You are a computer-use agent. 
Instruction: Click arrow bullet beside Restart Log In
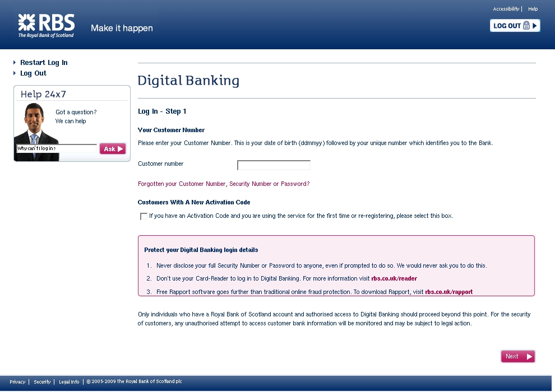click(15, 63)
